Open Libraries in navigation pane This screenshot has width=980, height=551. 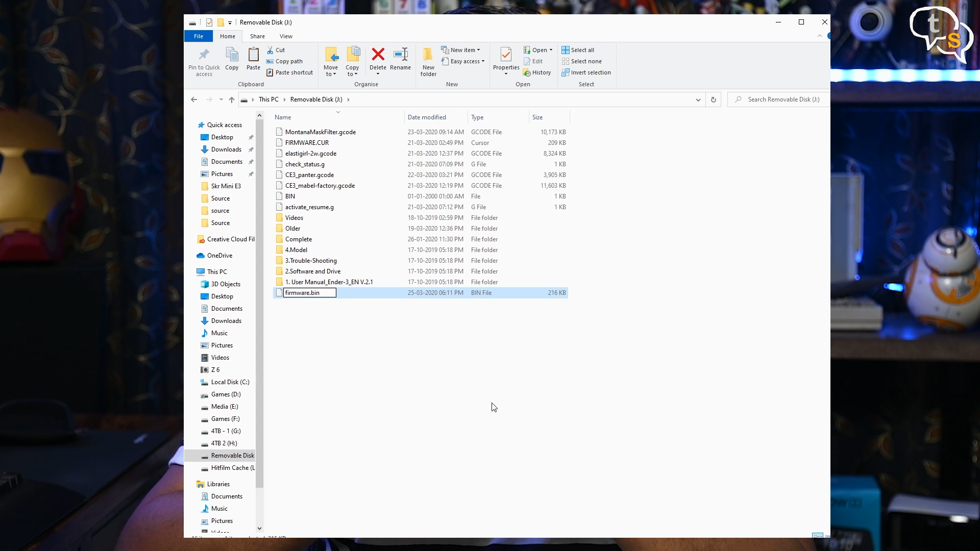[218, 484]
